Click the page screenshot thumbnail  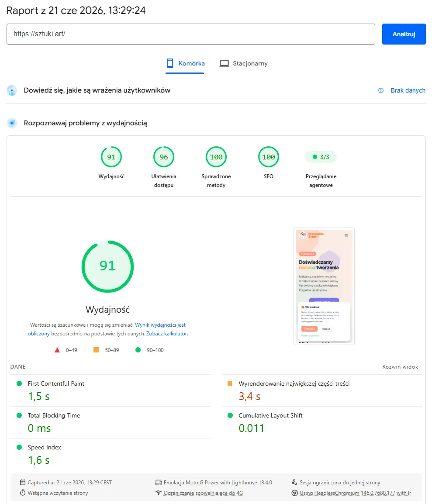click(x=324, y=287)
